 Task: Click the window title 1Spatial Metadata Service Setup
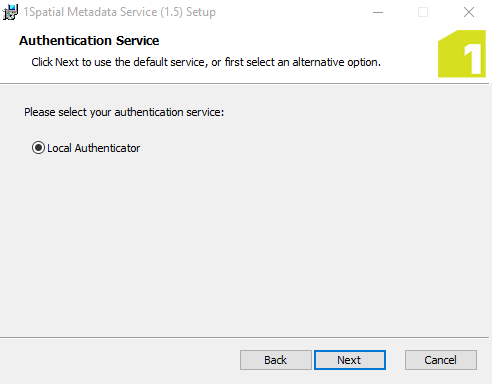(x=120, y=12)
